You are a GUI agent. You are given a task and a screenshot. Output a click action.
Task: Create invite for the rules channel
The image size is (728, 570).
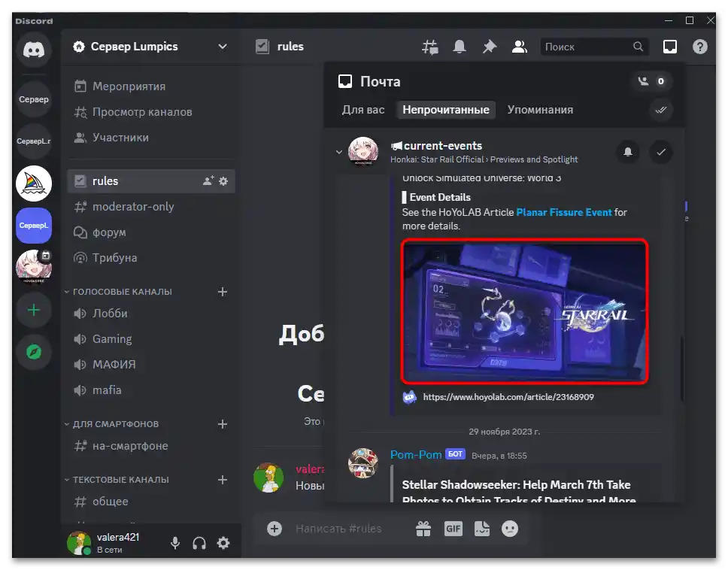(x=208, y=181)
